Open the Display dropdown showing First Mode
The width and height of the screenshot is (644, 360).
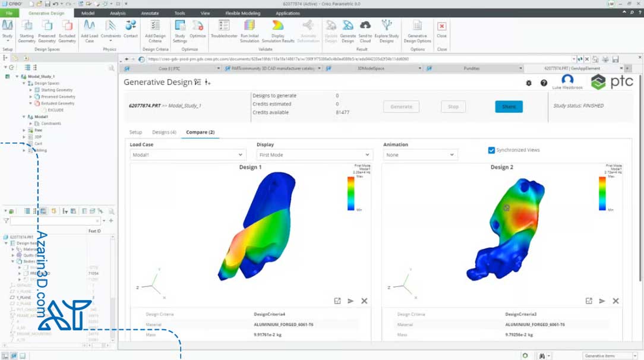[x=314, y=155]
